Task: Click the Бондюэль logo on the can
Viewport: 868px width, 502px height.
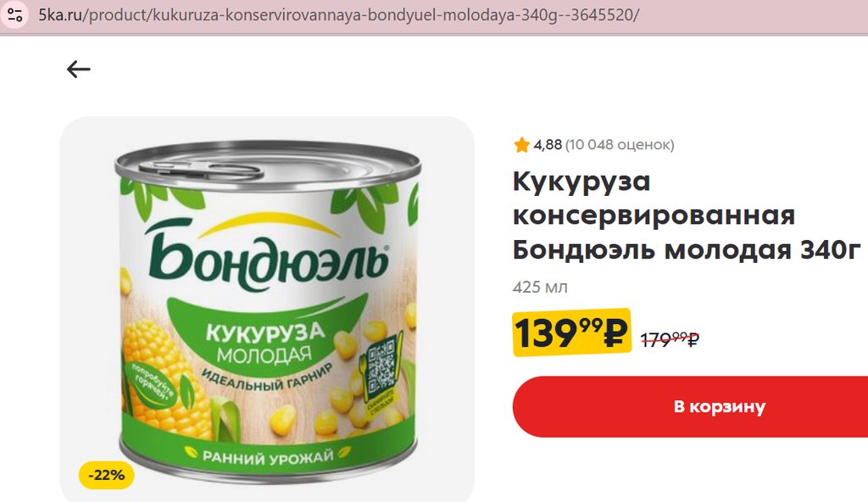Action: pyautogui.click(x=267, y=256)
